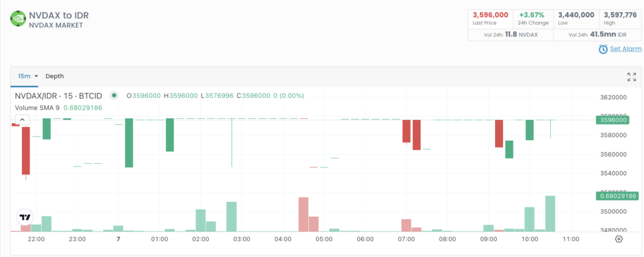
Task: Click the O3596000 open value
Action: tap(143, 96)
